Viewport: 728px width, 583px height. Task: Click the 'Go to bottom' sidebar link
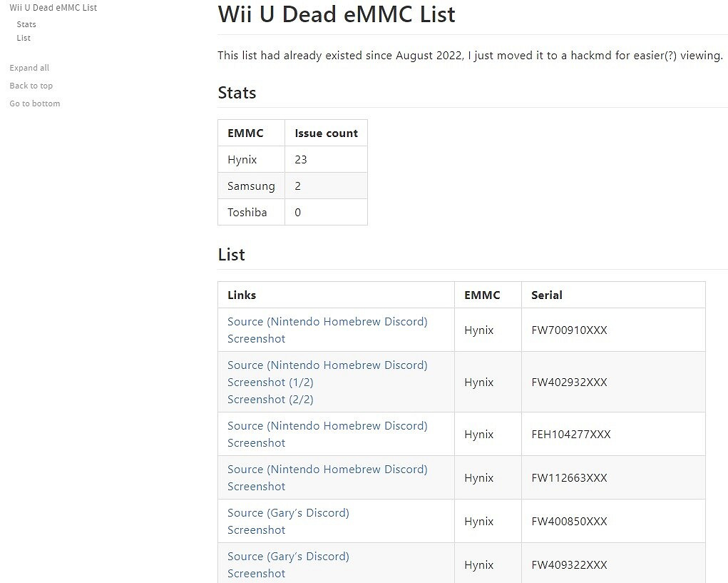tap(35, 103)
